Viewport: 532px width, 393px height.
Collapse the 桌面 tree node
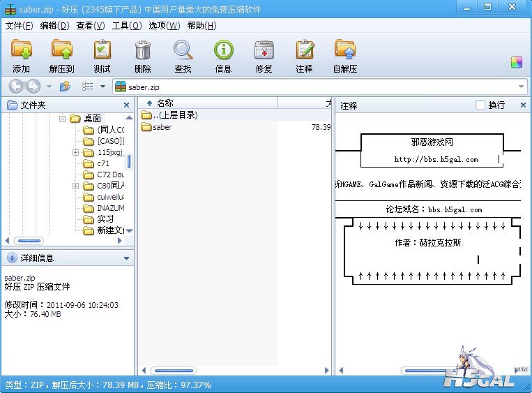[62, 119]
